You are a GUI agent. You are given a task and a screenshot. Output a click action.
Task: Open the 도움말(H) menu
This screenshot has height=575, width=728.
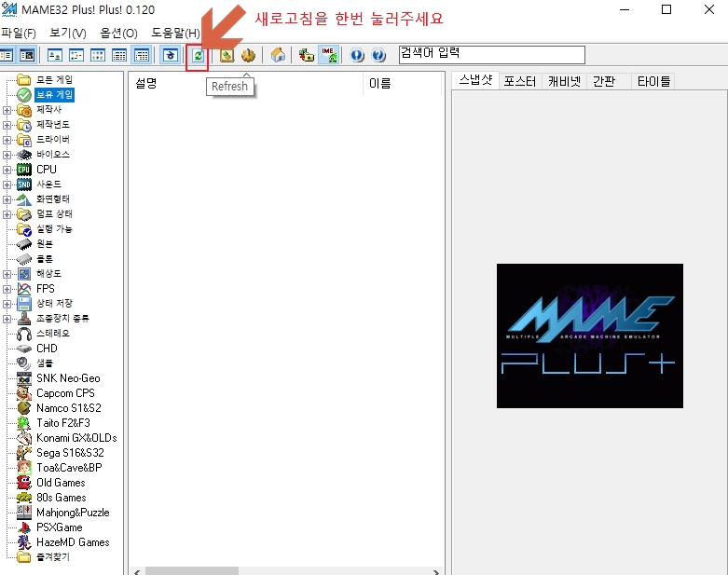pos(175,33)
